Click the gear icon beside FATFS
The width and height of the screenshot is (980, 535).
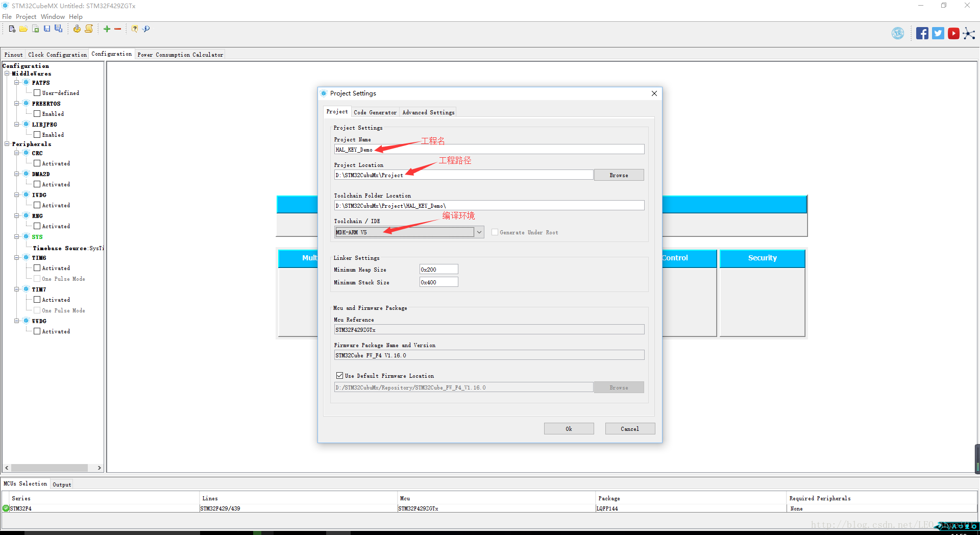(x=26, y=82)
